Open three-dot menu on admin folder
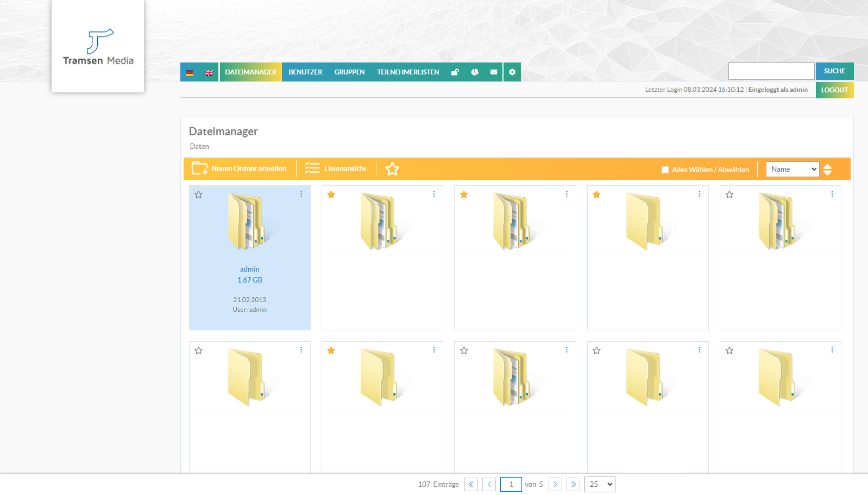Viewport: 868px width, 495px height. click(301, 194)
